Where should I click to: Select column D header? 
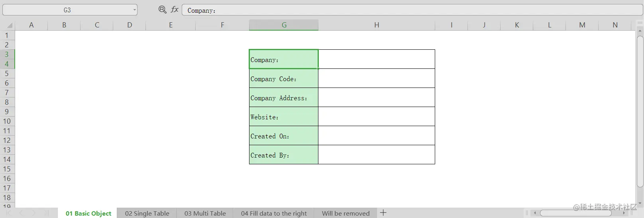point(130,25)
